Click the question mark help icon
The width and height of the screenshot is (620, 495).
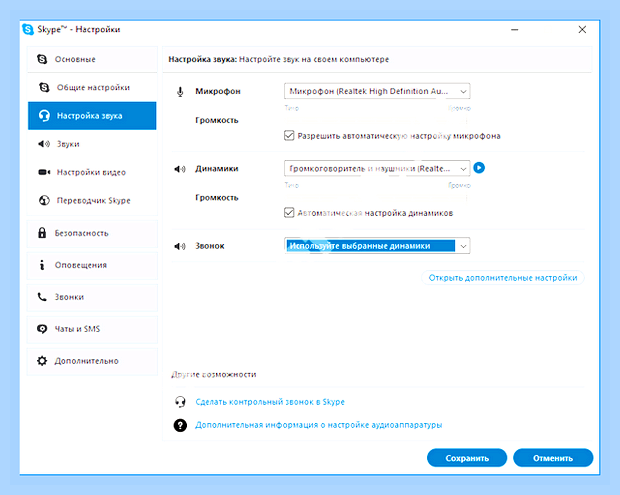coord(180,425)
